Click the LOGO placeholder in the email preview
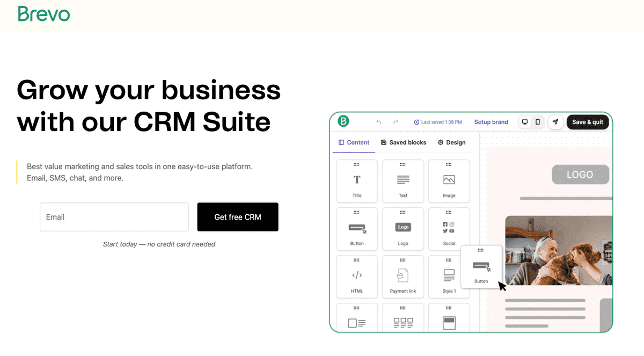 point(580,175)
